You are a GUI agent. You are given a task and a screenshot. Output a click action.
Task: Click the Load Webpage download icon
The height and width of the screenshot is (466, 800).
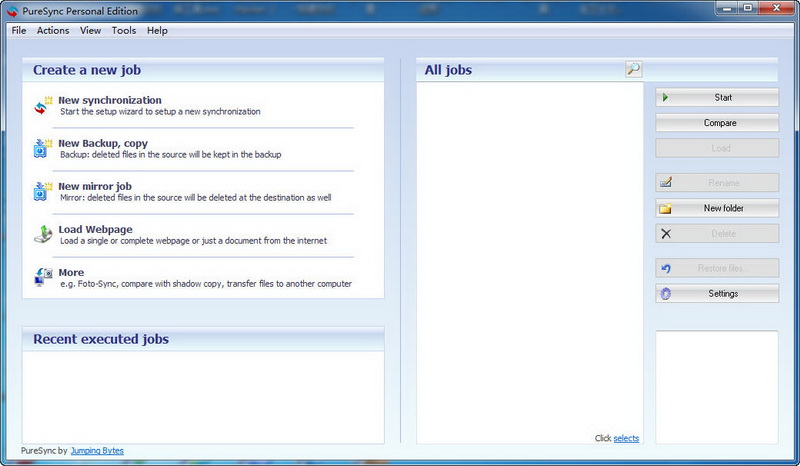(x=43, y=234)
